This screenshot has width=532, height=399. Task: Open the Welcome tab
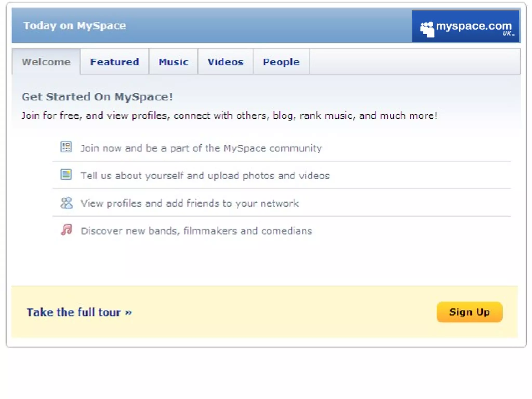click(46, 62)
